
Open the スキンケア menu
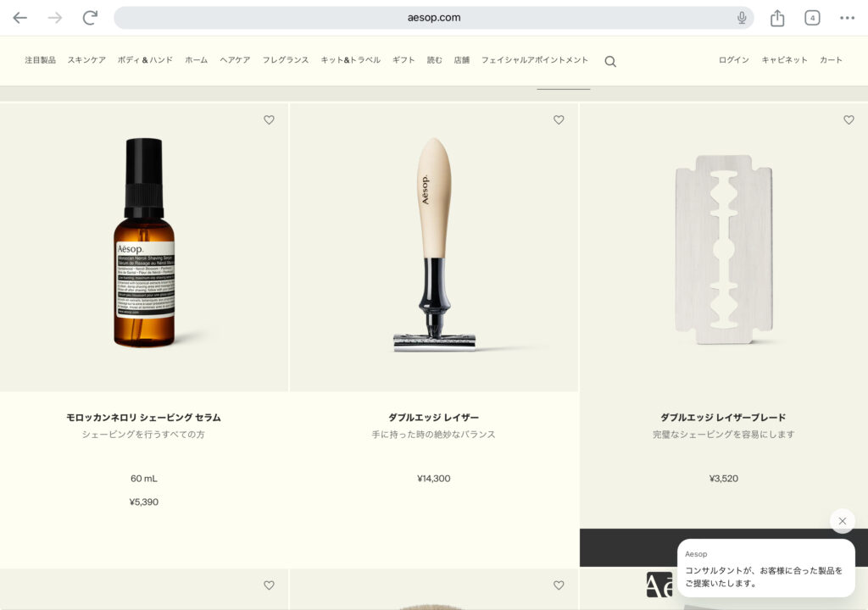pos(86,60)
